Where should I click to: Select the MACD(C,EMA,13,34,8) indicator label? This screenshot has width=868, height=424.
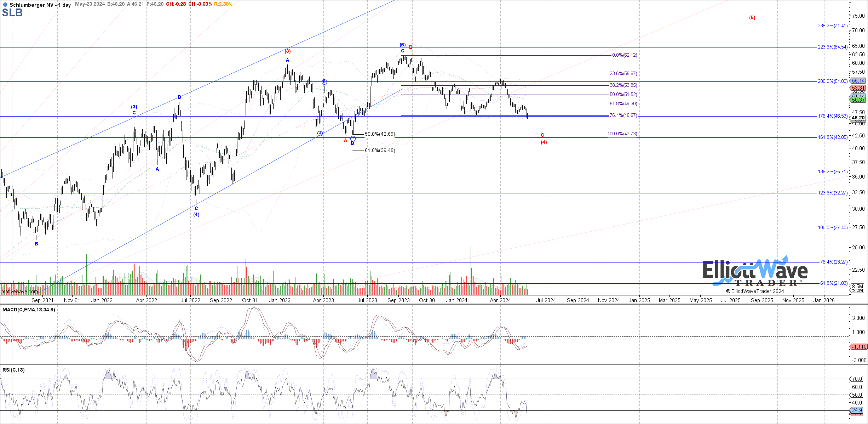click(x=29, y=310)
